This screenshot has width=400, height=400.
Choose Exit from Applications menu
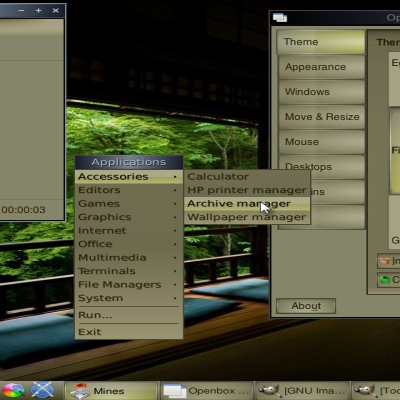pos(129,332)
